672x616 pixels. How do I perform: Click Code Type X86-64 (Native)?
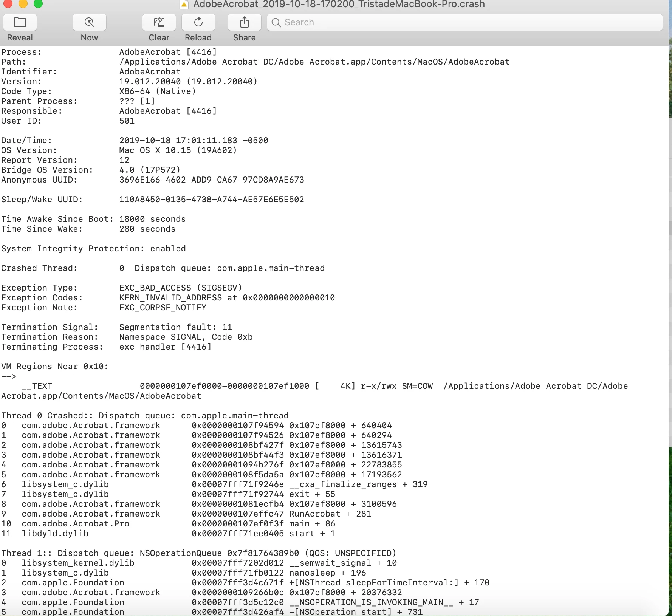(158, 91)
